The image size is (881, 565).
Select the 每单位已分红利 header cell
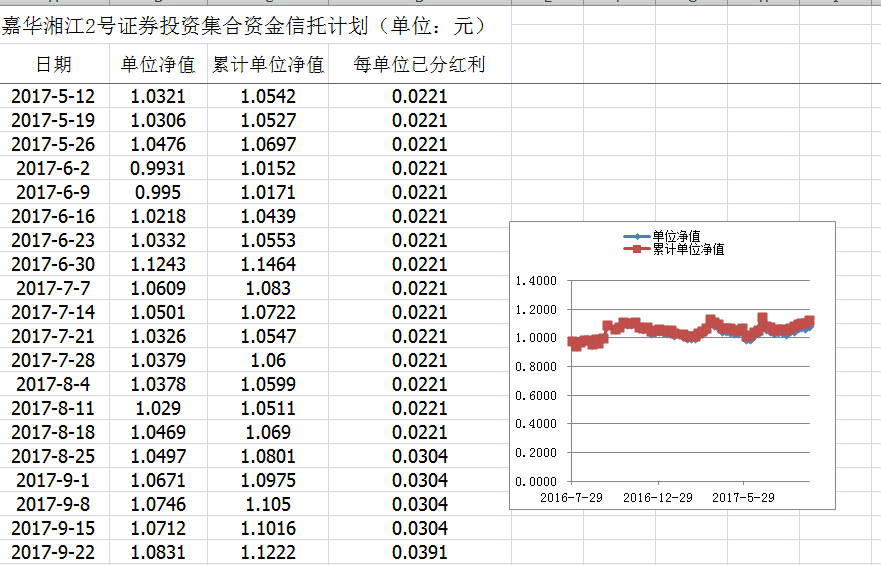(x=419, y=65)
